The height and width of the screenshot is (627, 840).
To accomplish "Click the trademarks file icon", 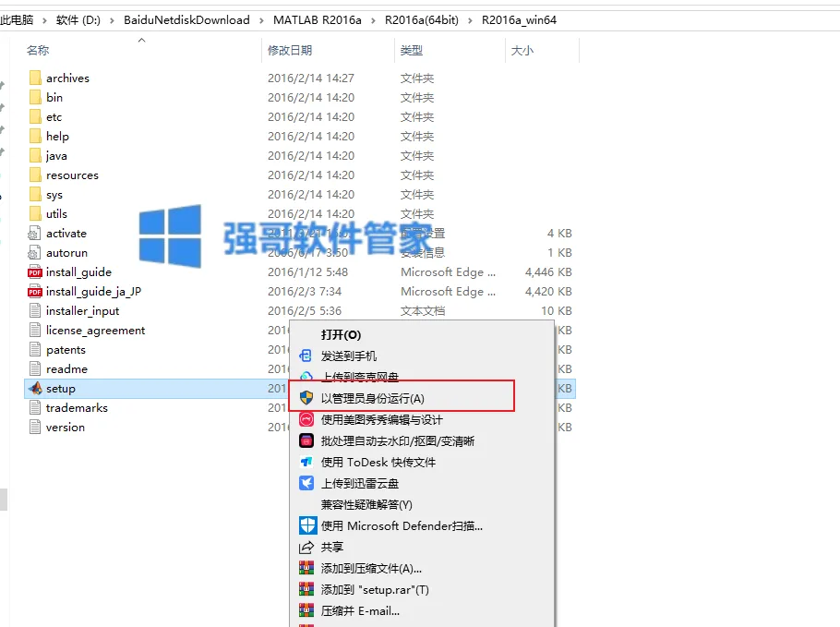I will coord(35,408).
